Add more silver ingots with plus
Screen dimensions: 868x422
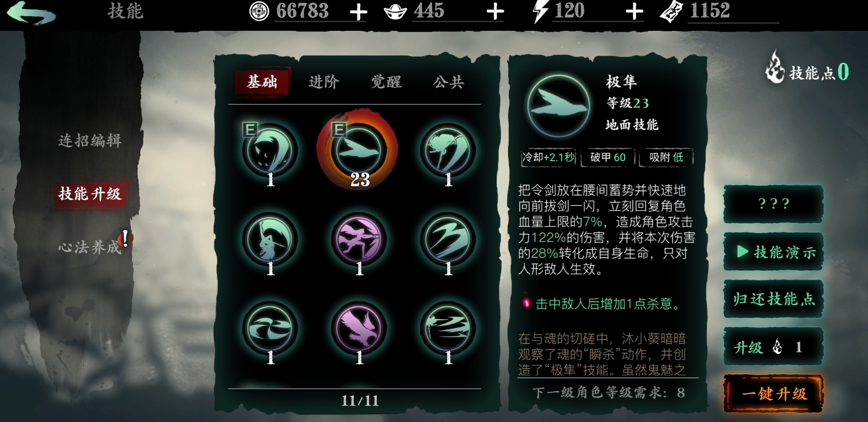(495, 12)
